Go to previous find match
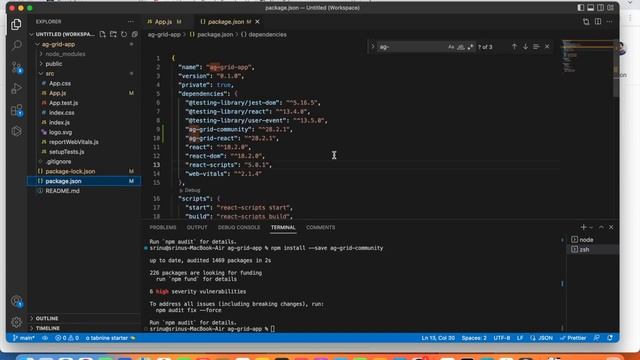Image resolution: width=640 pixels, height=360 pixels. [x=514, y=47]
